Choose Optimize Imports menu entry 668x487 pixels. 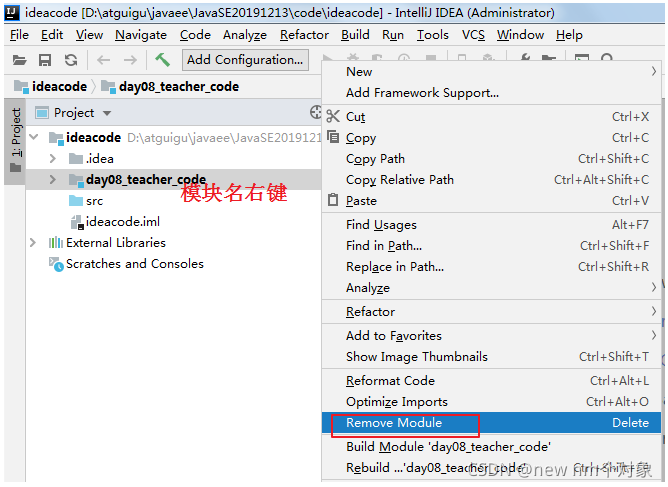point(491,402)
